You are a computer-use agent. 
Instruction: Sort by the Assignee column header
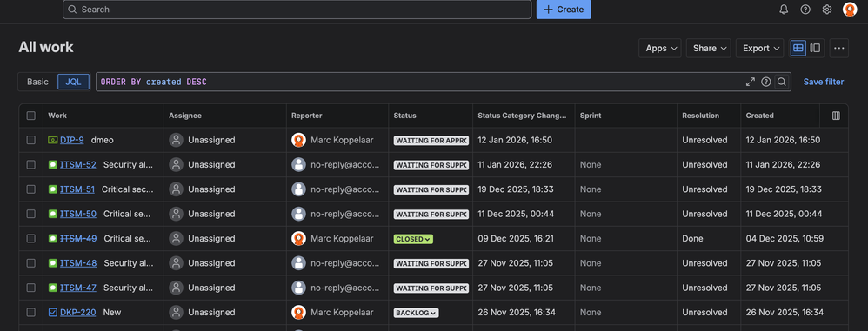tap(185, 116)
